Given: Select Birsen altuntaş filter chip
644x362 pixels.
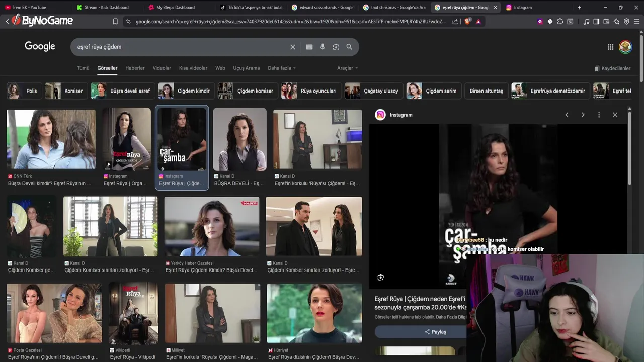Looking at the screenshot, I should [x=486, y=91].
